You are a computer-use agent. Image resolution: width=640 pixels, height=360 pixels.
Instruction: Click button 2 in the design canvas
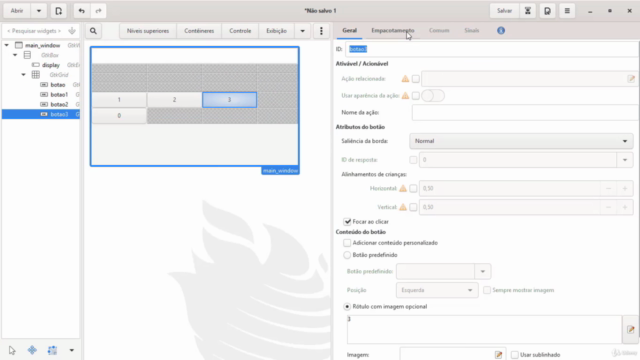[174, 100]
